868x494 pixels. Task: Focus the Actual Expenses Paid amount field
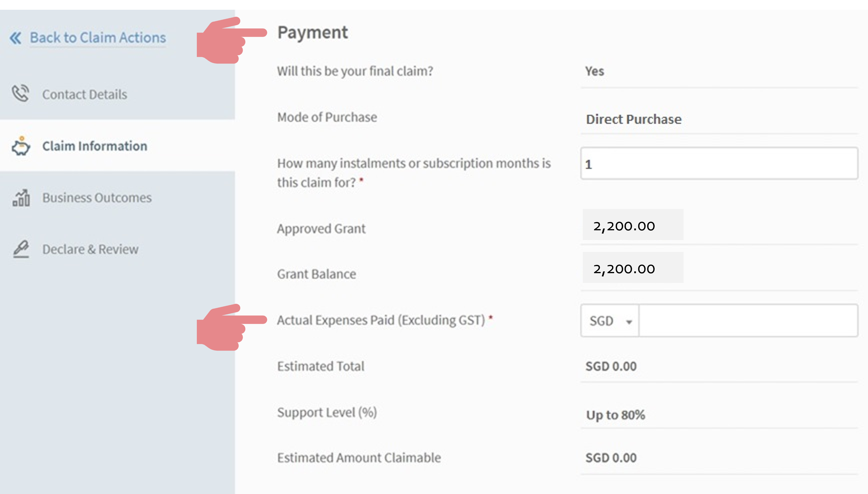click(x=748, y=321)
